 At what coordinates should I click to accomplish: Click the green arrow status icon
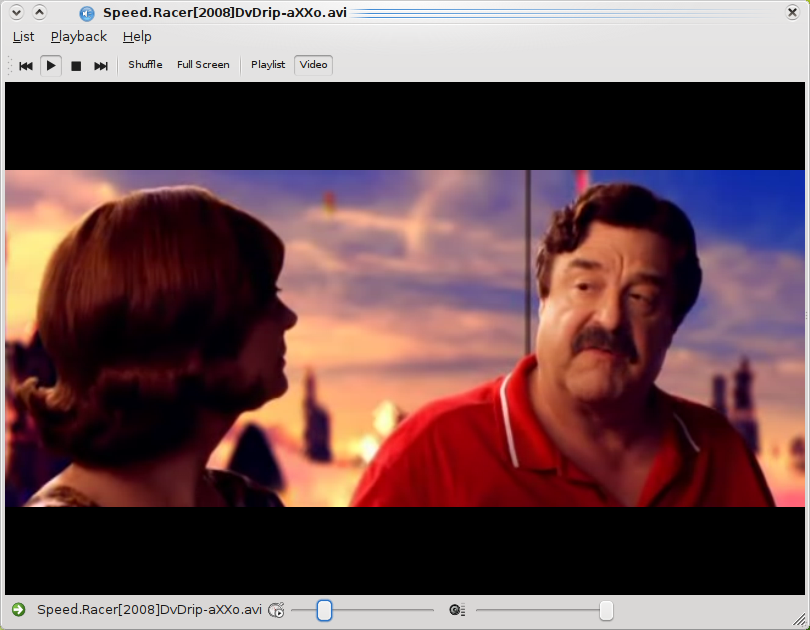[19, 610]
